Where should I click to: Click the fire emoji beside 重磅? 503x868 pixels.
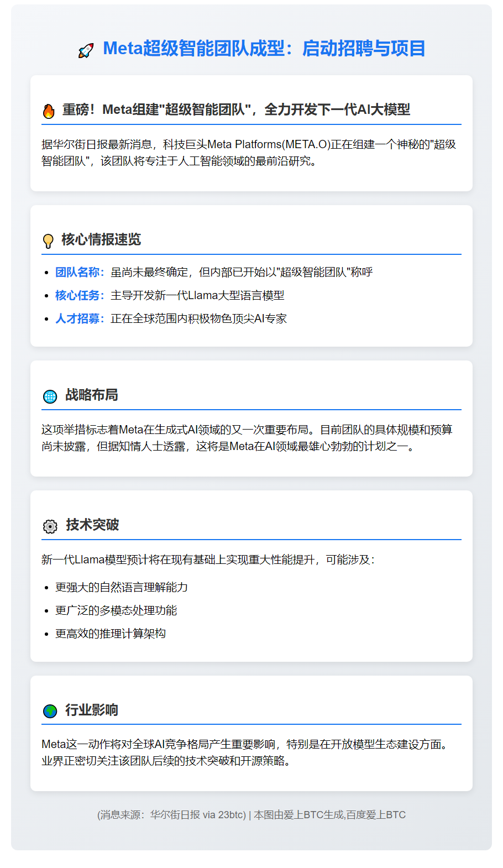click(x=49, y=111)
